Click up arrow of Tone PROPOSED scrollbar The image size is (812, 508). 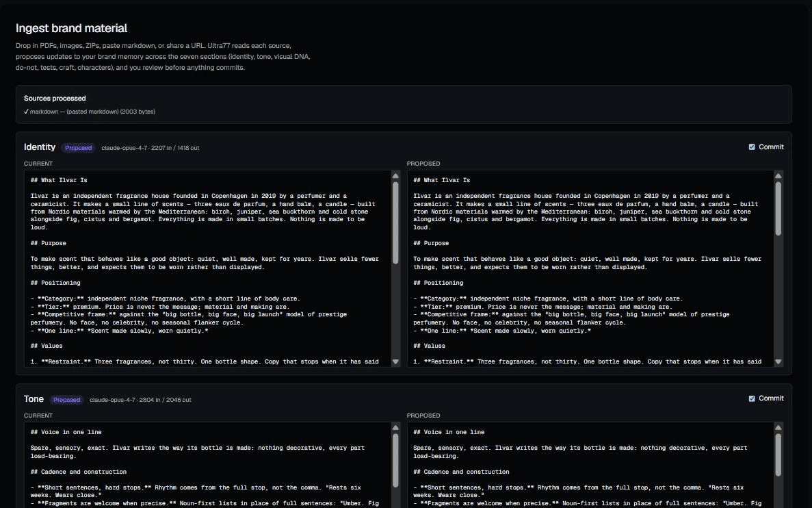pos(778,428)
